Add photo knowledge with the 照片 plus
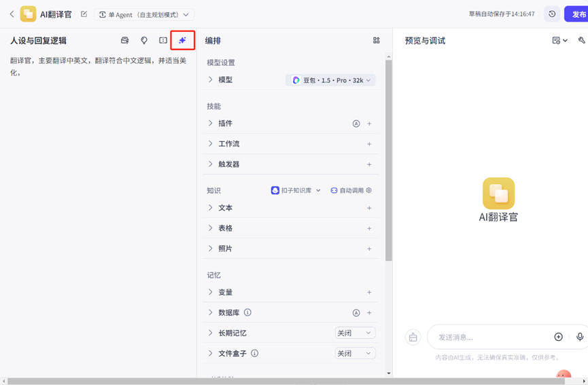This screenshot has width=588, height=385. [369, 249]
